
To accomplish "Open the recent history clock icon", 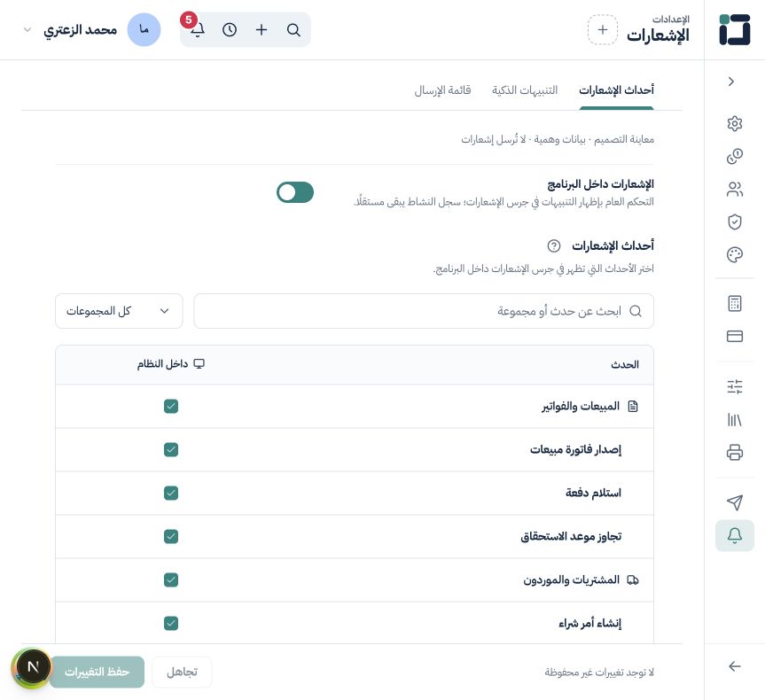I will point(230,30).
